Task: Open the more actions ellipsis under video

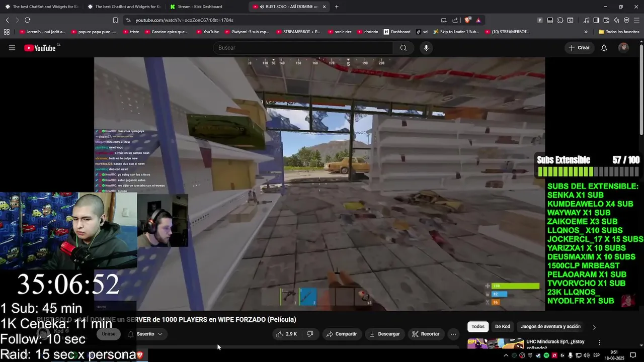Action: click(x=453, y=334)
